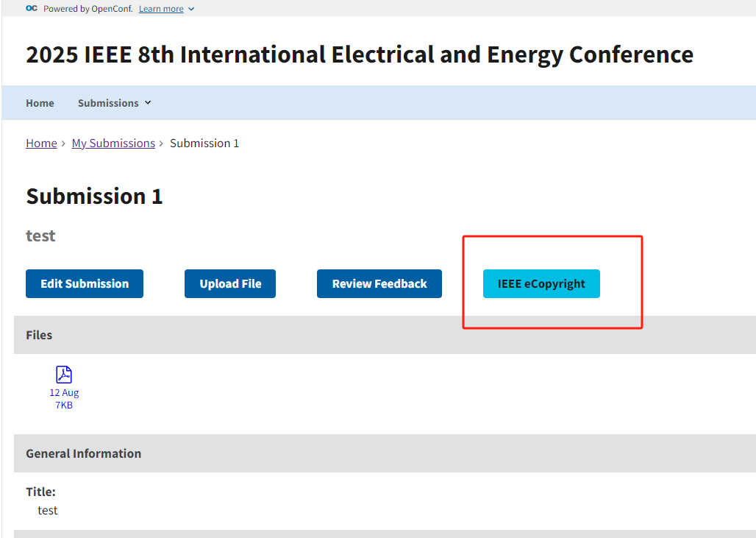This screenshot has width=756, height=538.
Task: Click the Powered by OpenConf text
Action: click(88, 9)
